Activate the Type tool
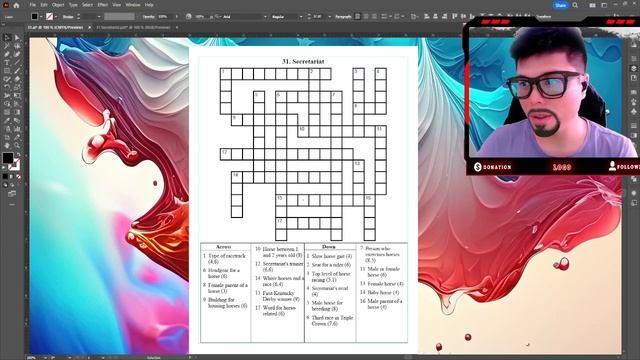Image resolution: width=640 pixels, height=360 pixels. (x=7, y=62)
